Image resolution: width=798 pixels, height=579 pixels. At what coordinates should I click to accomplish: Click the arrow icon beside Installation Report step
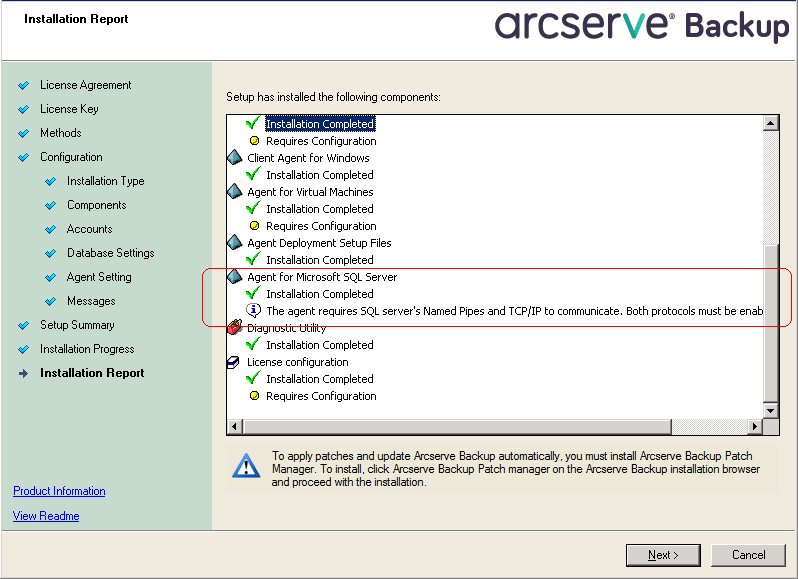(x=23, y=373)
